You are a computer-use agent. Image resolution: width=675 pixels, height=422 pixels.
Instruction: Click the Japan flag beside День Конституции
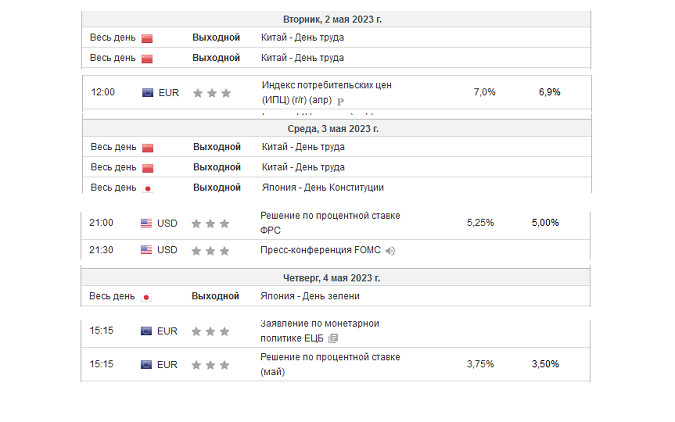[x=147, y=188]
